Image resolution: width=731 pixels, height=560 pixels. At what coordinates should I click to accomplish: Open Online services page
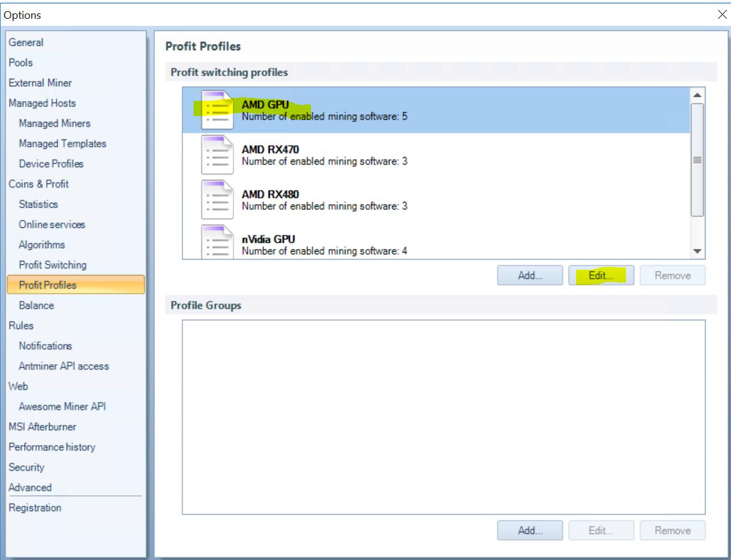coord(52,225)
